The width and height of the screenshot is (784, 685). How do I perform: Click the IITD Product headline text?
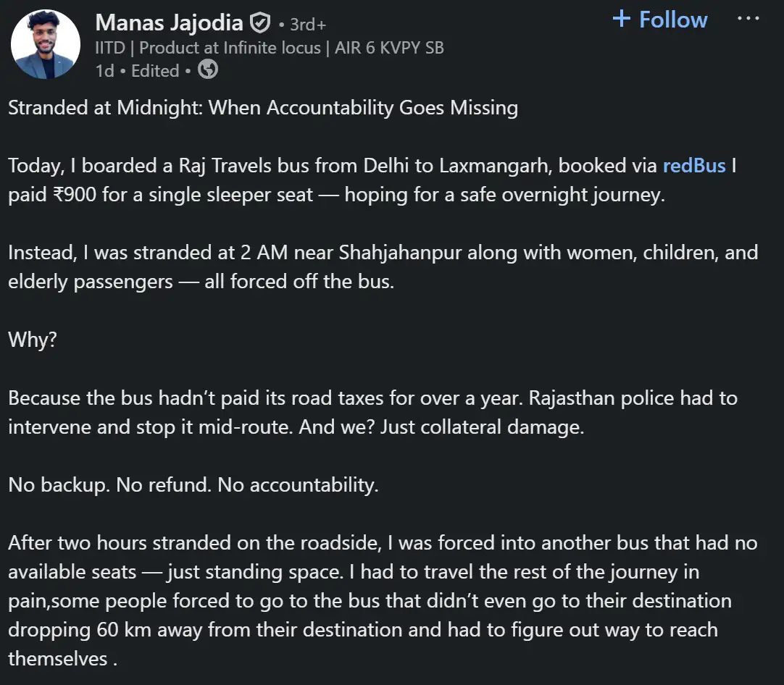pos(268,47)
